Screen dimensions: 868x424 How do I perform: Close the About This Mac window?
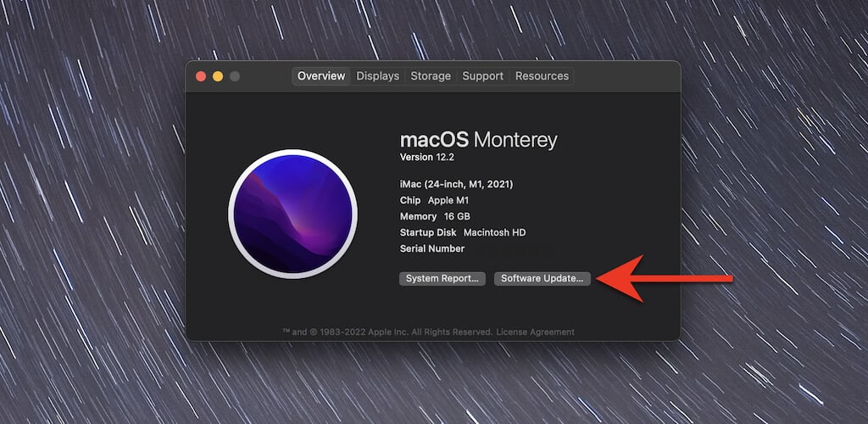[x=201, y=76]
